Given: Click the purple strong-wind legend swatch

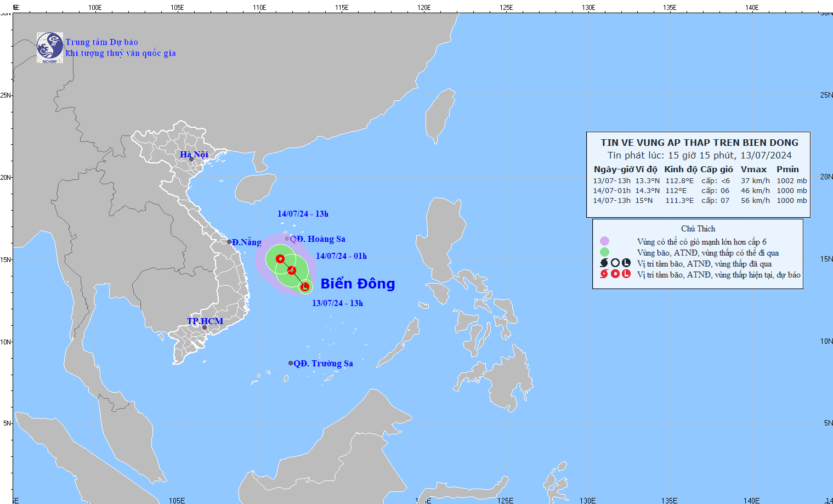Looking at the screenshot, I should [604, 241].
